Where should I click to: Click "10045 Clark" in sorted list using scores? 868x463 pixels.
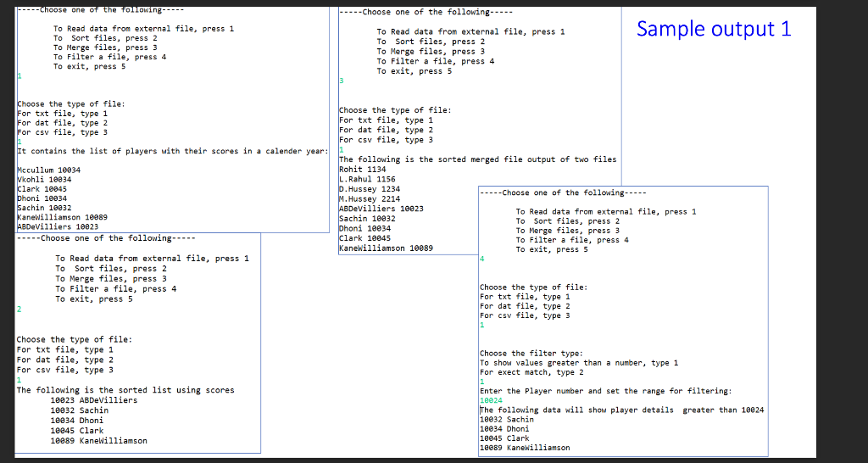click(76, 430)
